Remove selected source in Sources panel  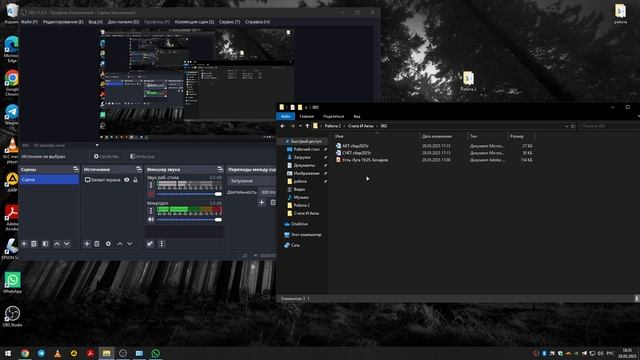click(x=97, y=244)
